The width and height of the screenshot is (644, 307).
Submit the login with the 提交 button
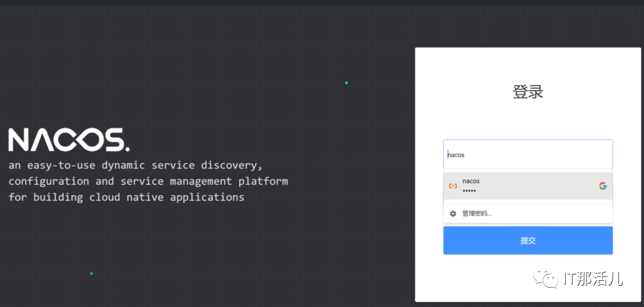(528, 241)
